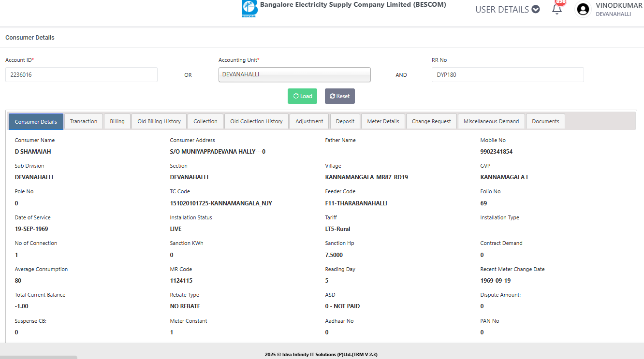The width and height of the screenshot is (644, 359).
Task: Open the notification bell icon
Action: [x=557, y=9]
